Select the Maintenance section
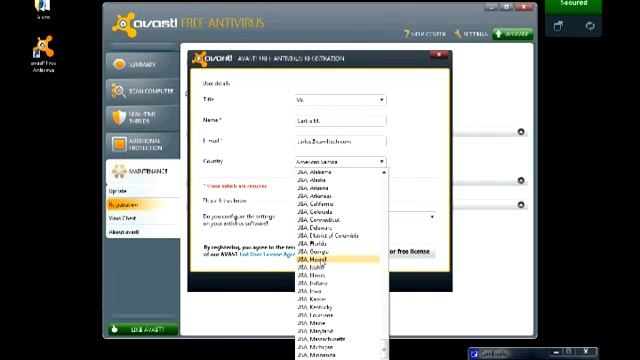The height and width of the screenshot is (360, 640). [x=142, y=171]
